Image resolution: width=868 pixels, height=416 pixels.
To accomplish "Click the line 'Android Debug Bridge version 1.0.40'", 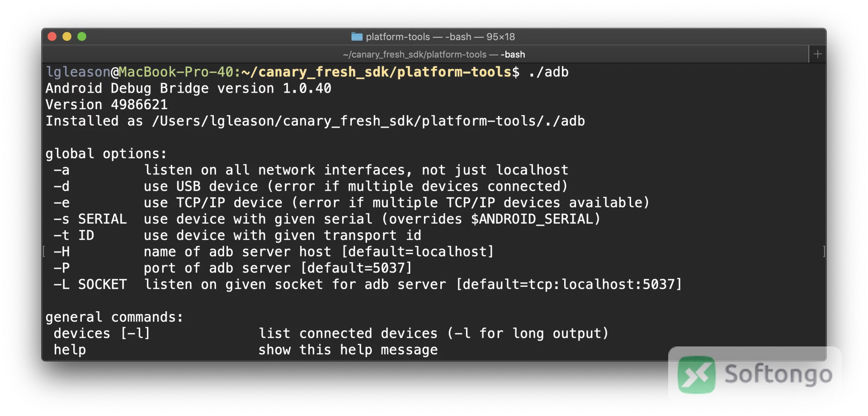I will [189, 88].
